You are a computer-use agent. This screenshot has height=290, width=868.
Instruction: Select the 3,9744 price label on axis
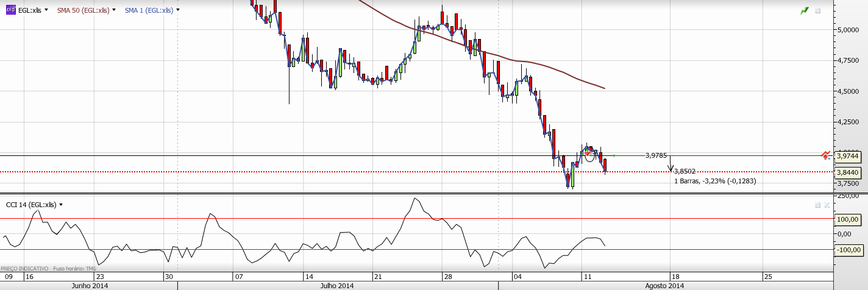(x=847, y=156)
